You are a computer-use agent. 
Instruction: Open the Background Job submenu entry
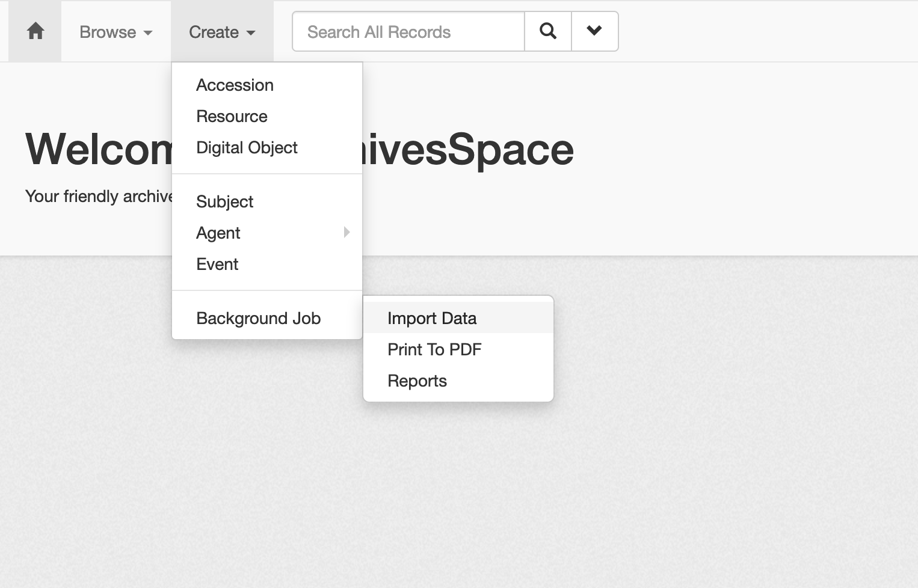259,318
